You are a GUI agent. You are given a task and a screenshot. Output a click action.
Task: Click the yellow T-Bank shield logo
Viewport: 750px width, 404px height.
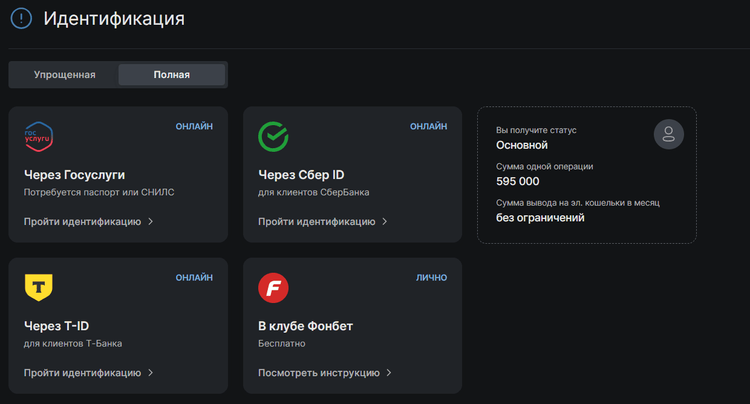pyautogui.click(x=38, y=287)
